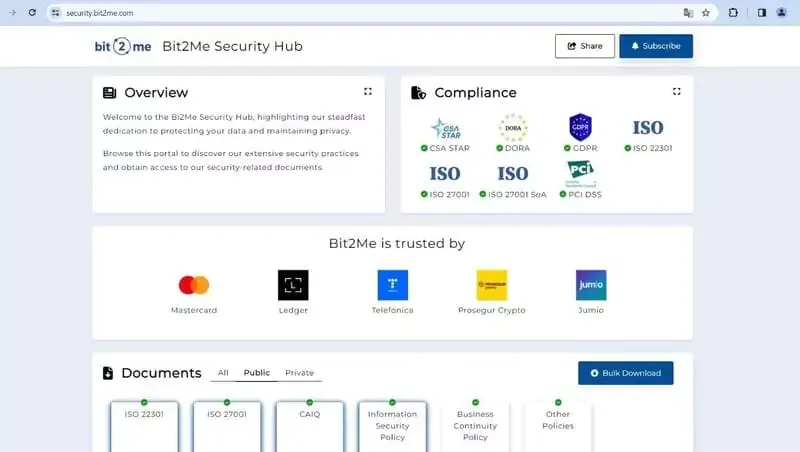
Task: Expand the Compliance panel
Action: [677, 91]
